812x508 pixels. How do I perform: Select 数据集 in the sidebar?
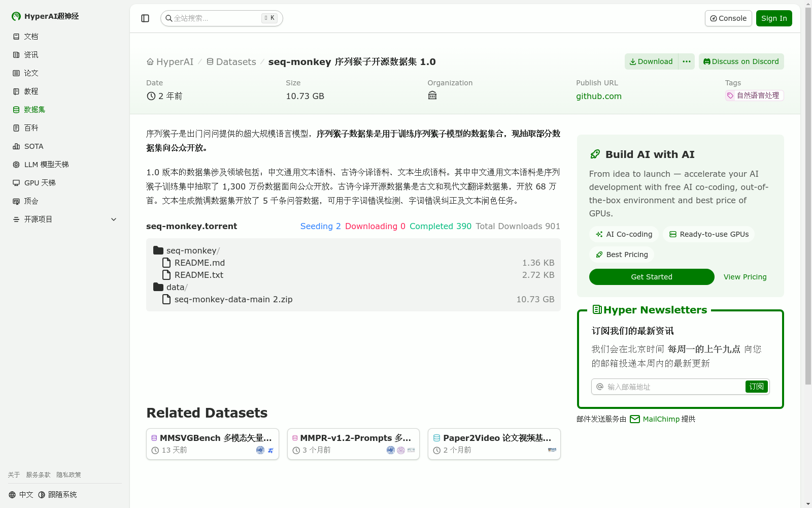pos(64,110)
